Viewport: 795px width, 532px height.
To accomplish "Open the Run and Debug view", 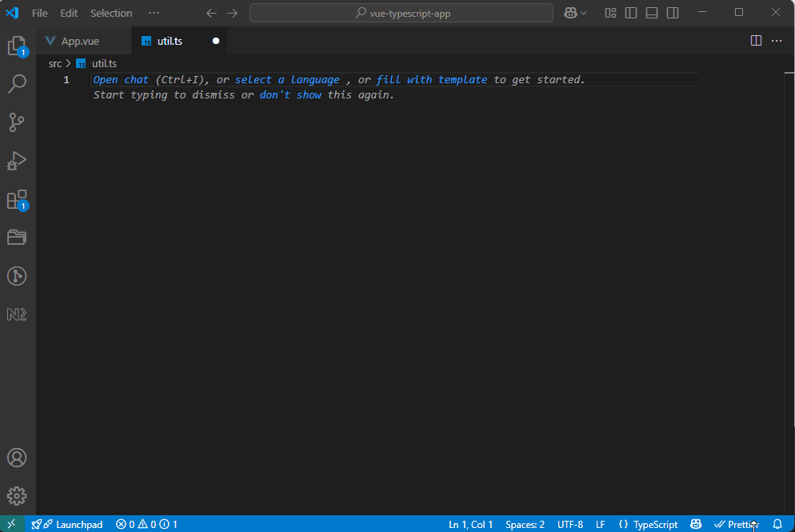I will [x=17, y=161].
